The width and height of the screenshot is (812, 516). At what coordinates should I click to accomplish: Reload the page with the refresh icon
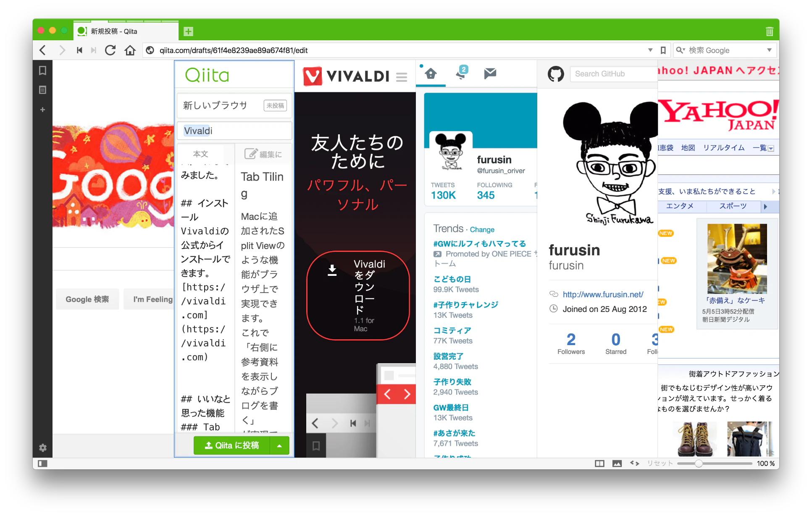(x=110, y=50)
